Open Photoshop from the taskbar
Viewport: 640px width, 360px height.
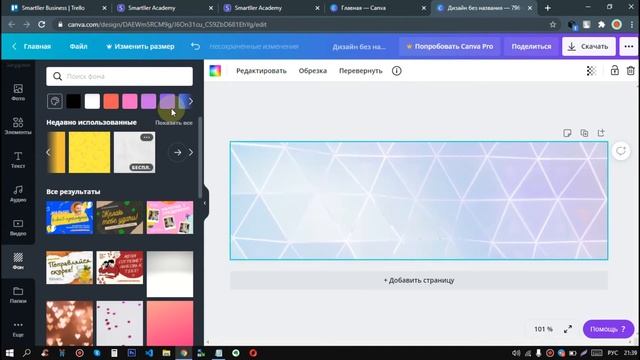131,353
